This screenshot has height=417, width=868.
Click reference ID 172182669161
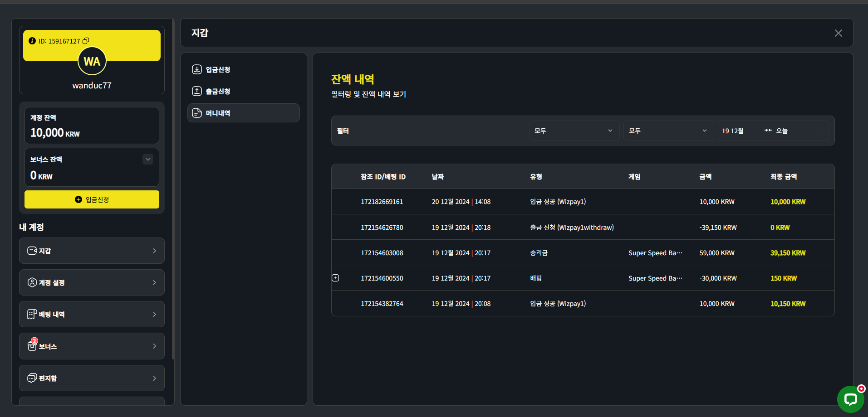(382, 202)
